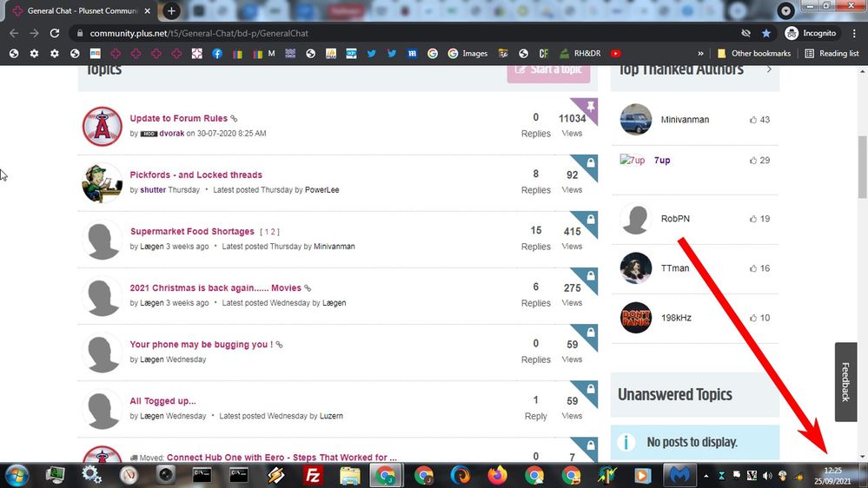Click the Start a topic button
This screenshot has height=488, width=868.
551,70
